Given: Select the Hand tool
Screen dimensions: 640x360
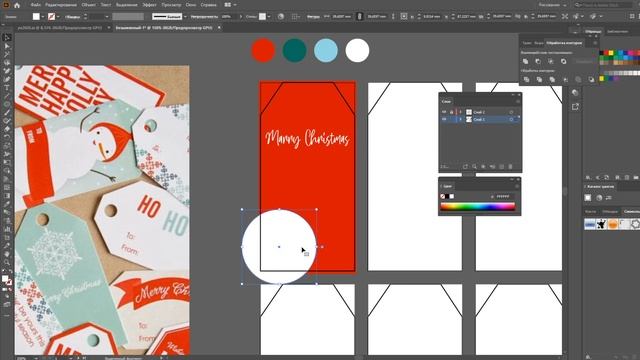Looking at the screenshot, I should click(x=7, y=254).
